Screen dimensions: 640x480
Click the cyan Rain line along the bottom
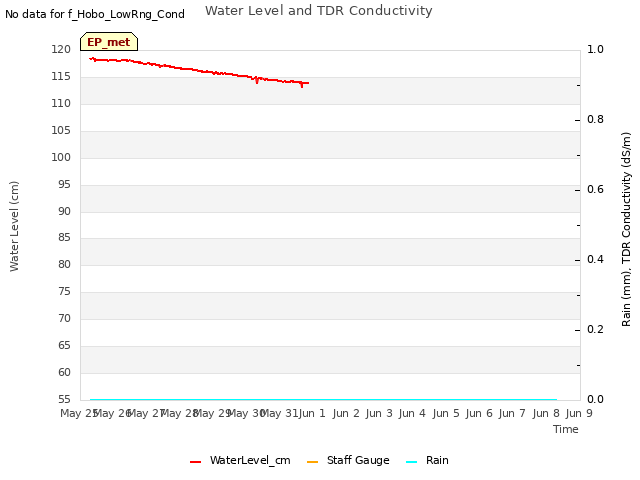(x=323, y=399)
